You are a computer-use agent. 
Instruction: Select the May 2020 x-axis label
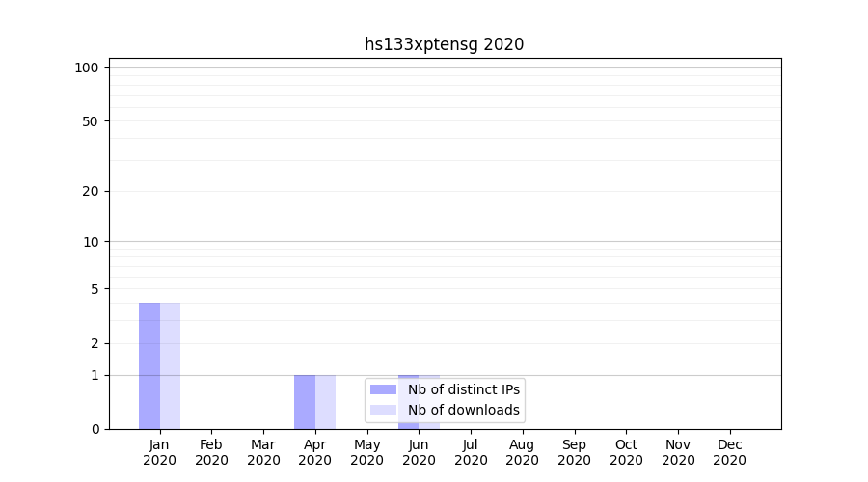tap(366, 452)
